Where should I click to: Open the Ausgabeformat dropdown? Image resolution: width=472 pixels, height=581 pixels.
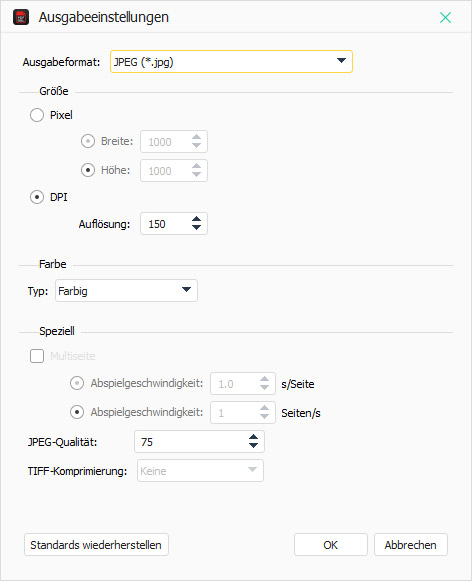231,62
